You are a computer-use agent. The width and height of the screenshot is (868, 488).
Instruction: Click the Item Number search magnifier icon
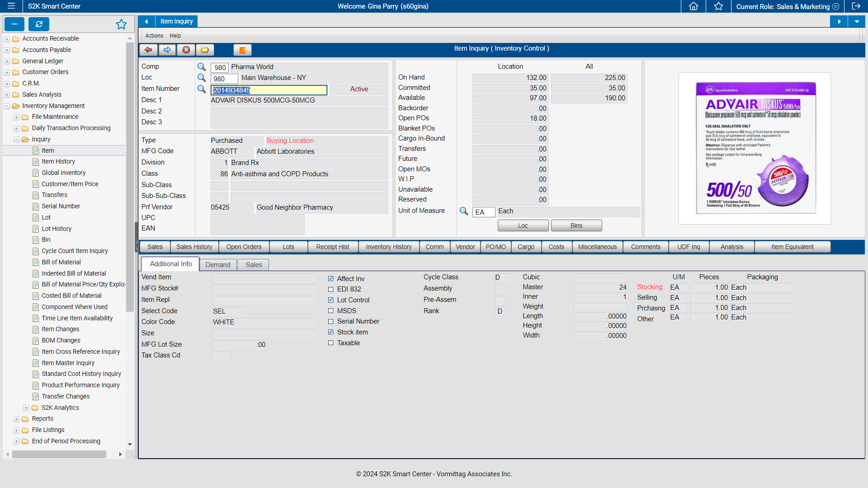click(202, 89)
